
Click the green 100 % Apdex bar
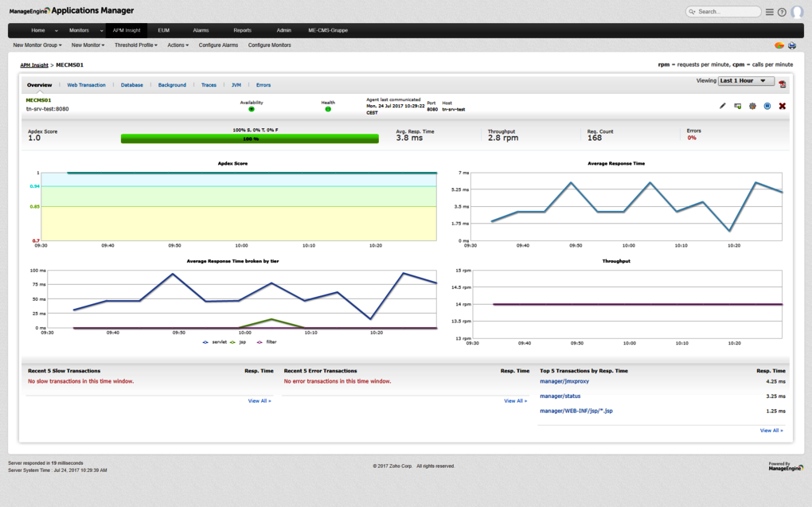250,138
